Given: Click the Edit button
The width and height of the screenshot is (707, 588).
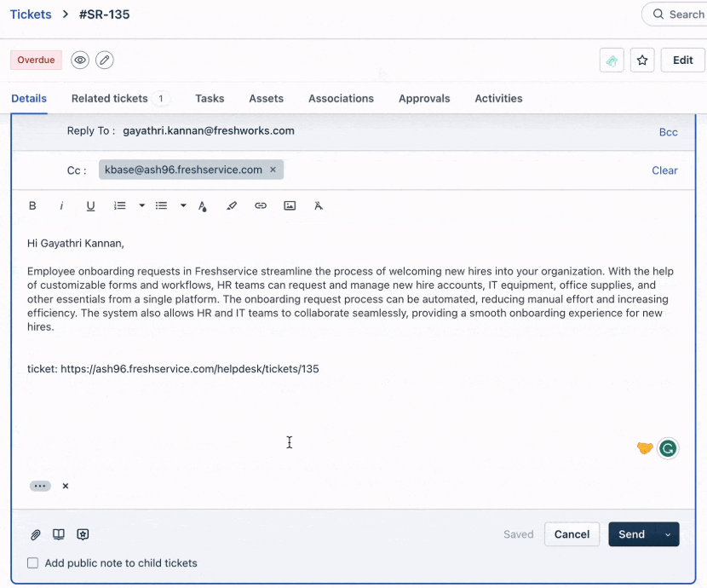Looking at the screenshot, I should pos(682,60).
